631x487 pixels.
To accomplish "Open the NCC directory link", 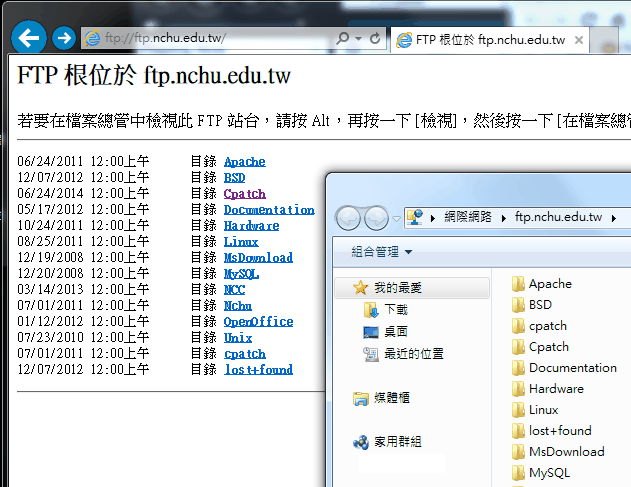I will (x=234, y=290).
